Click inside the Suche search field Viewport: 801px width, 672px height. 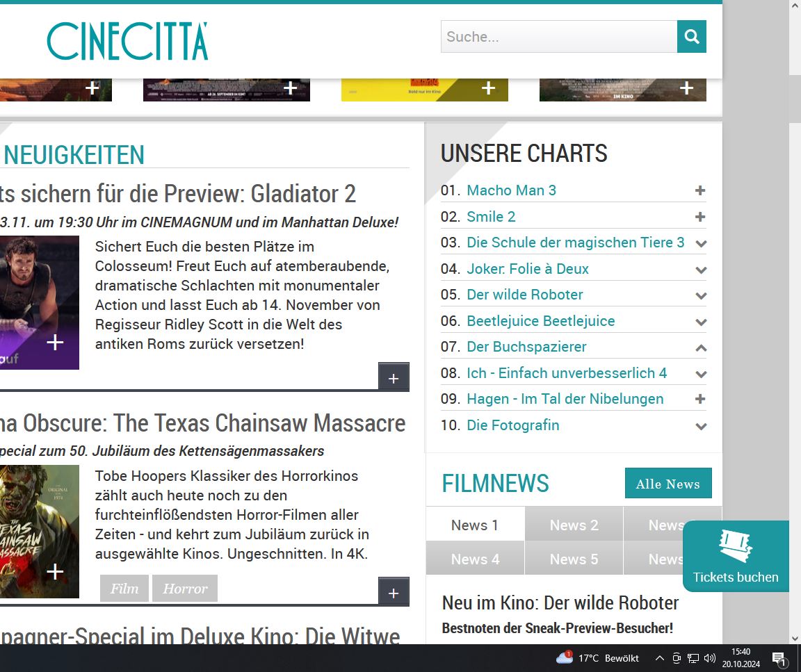559,36
